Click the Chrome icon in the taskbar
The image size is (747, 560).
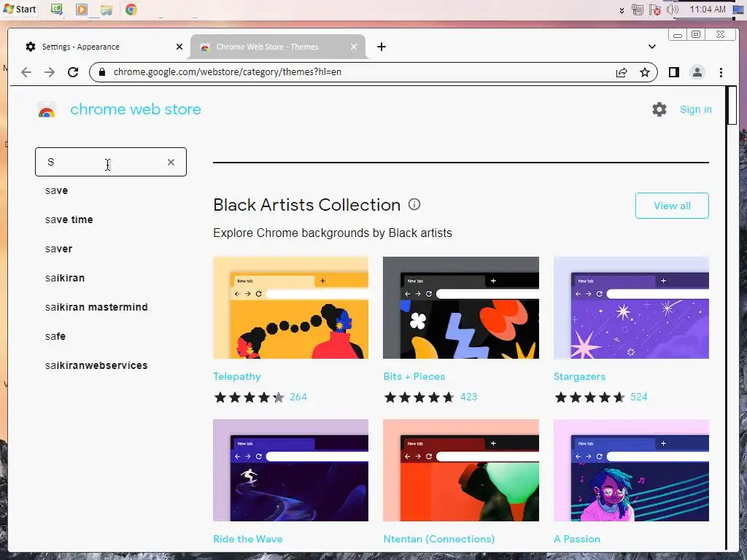point(131,9)
